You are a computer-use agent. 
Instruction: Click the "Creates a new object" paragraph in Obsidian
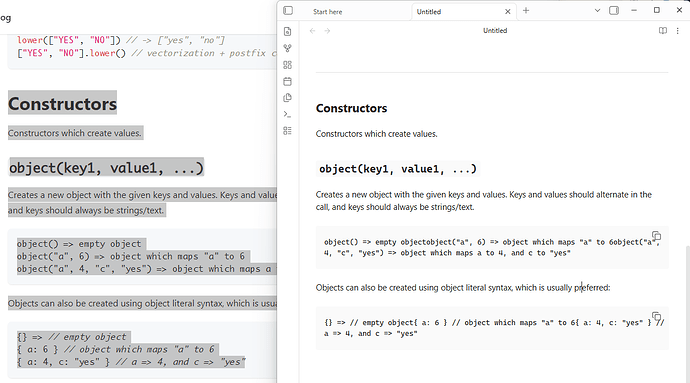coord(483,201)
